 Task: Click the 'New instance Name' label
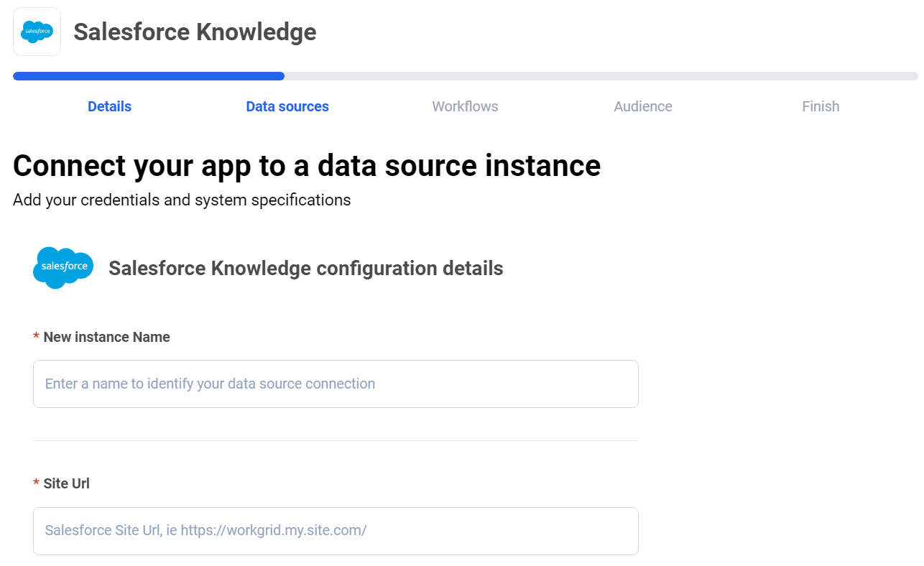[x=106, y=337]
